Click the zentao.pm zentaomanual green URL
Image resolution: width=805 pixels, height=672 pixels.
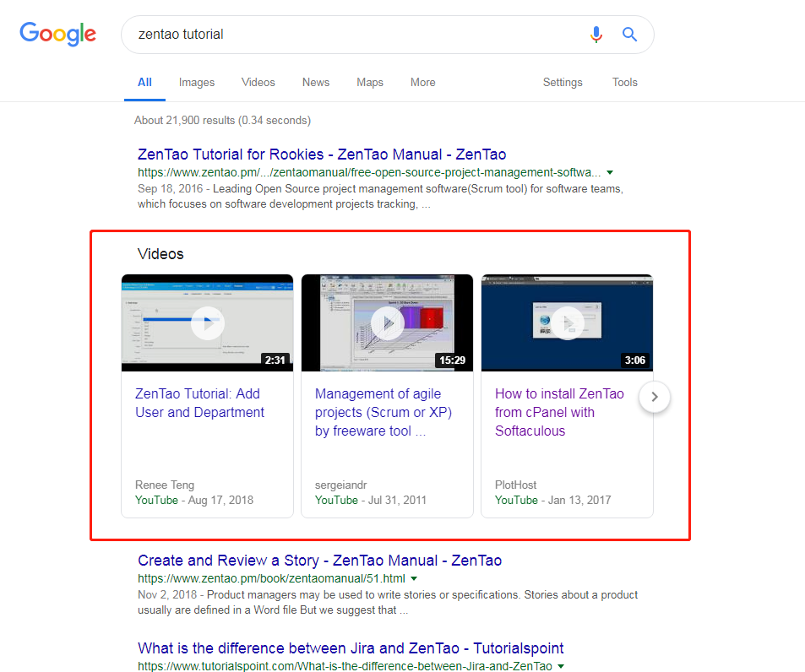point(369,172)
